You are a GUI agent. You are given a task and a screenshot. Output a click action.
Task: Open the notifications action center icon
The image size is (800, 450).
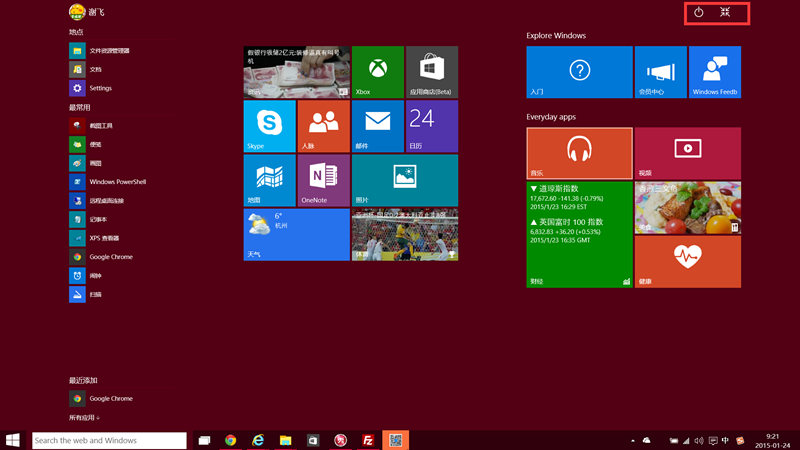click(713, 440)
